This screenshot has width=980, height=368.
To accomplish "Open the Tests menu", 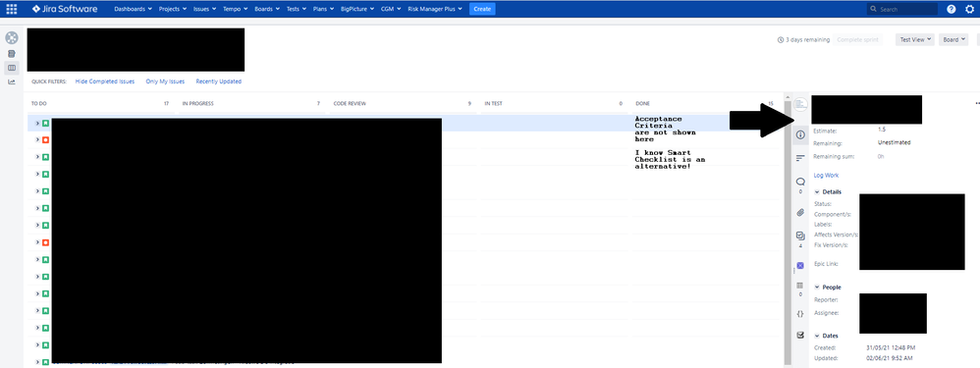I will 297,10.
